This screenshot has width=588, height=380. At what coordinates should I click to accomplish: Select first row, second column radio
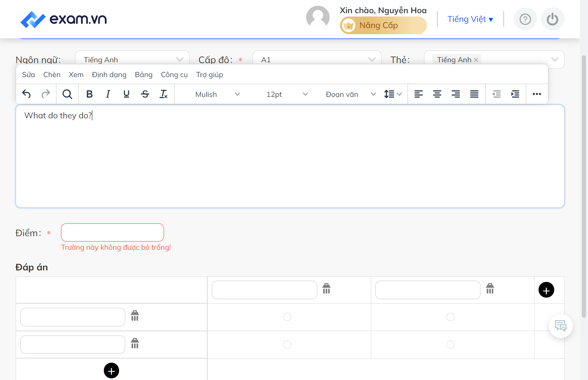tap(450, 317)
